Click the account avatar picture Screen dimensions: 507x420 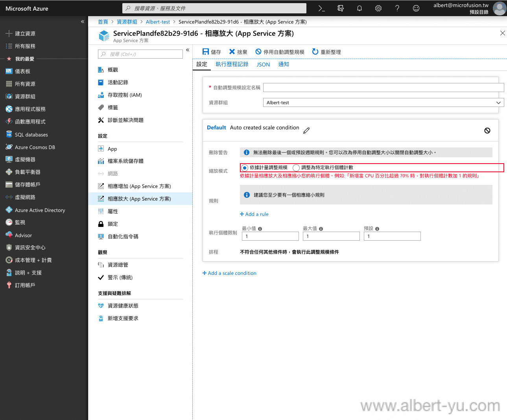[x=500, y=8]
